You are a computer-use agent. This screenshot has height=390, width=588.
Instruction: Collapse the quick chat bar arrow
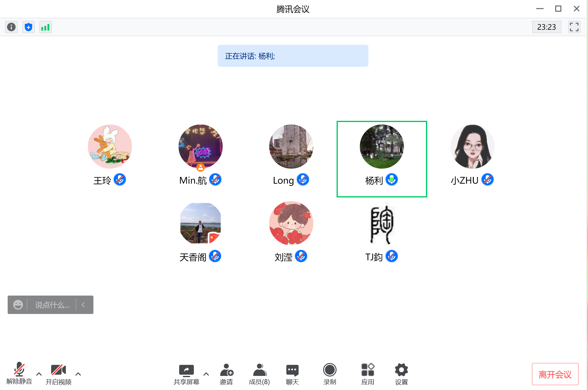83,305
